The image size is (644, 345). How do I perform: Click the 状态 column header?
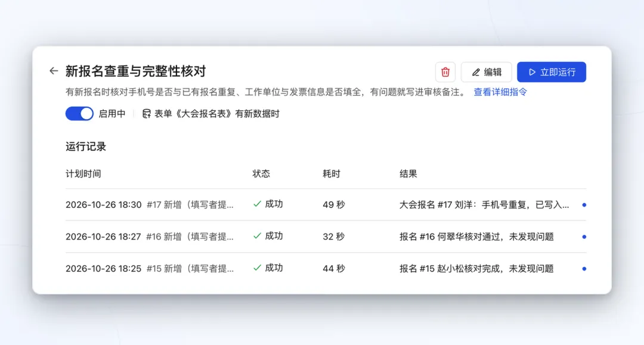[261, 173]
